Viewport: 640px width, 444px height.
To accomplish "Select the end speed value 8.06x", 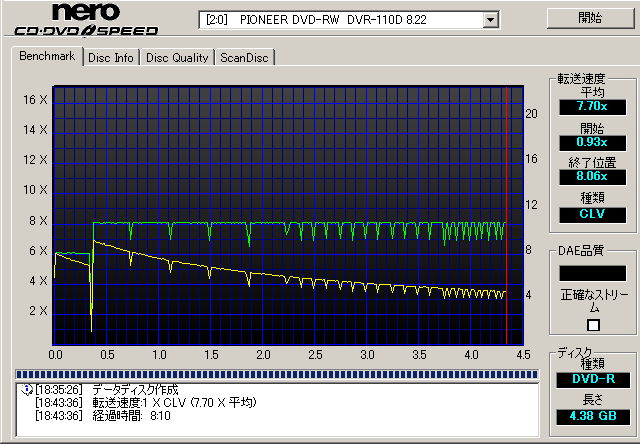I will tap(592, 177).
